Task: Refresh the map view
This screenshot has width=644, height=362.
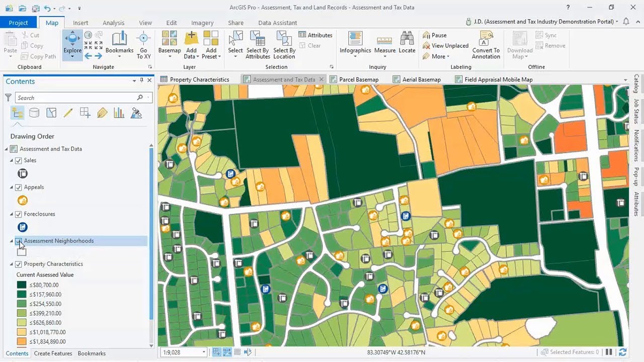Action: (623, 352)
